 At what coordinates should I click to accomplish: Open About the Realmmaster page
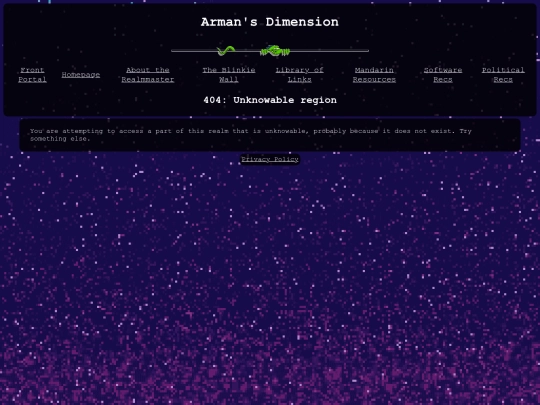pos(148,75)
